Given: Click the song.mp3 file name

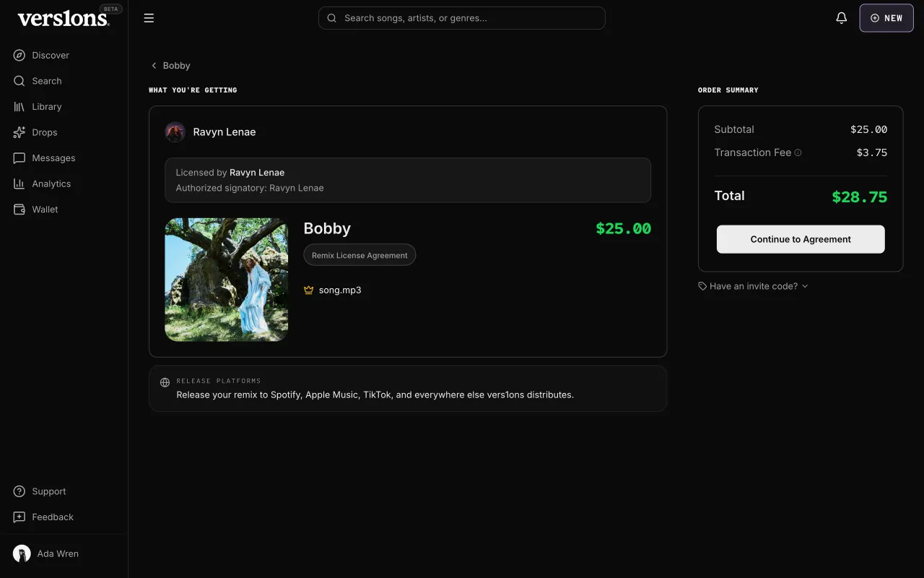Looking at the screenshot, I should (x=340, y=290).
